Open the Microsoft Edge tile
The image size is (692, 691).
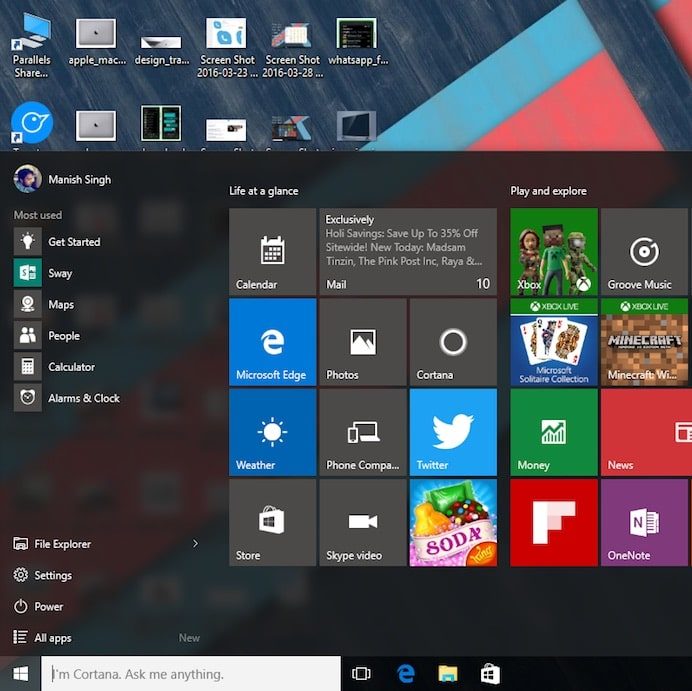coord(272,342)
